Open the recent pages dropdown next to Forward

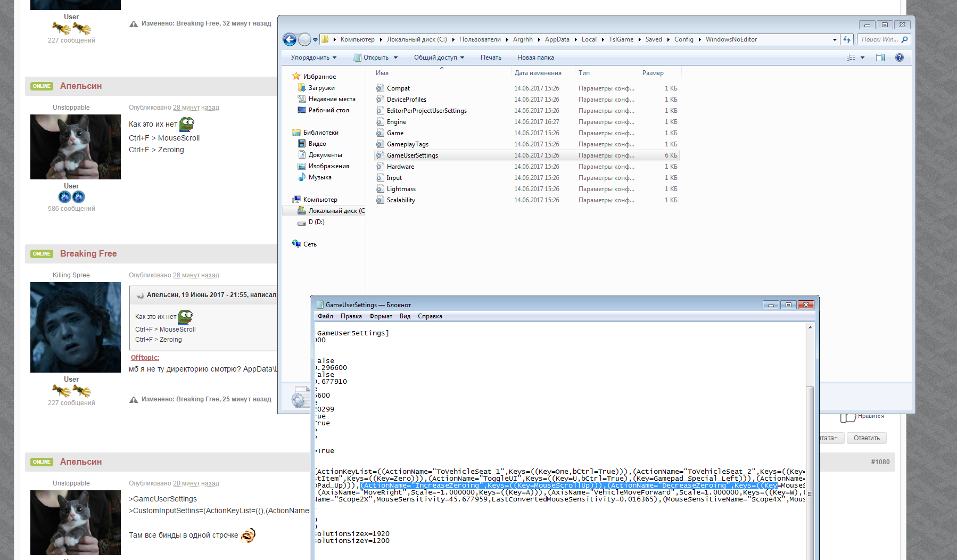(x=315, y=39)
